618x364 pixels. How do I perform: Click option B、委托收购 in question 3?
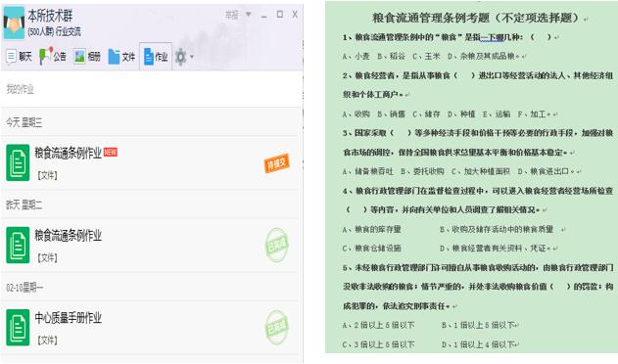pyautogui.click(x=422, y=171)
